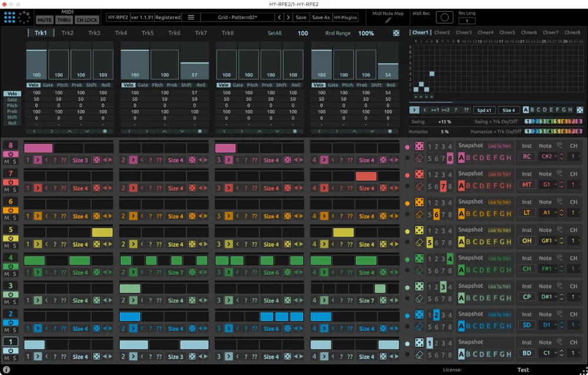Toggle the MUTE switch in the MIDI section
Image resolution: width=588 pixels, height=375 pixels.
click(44, 19)
